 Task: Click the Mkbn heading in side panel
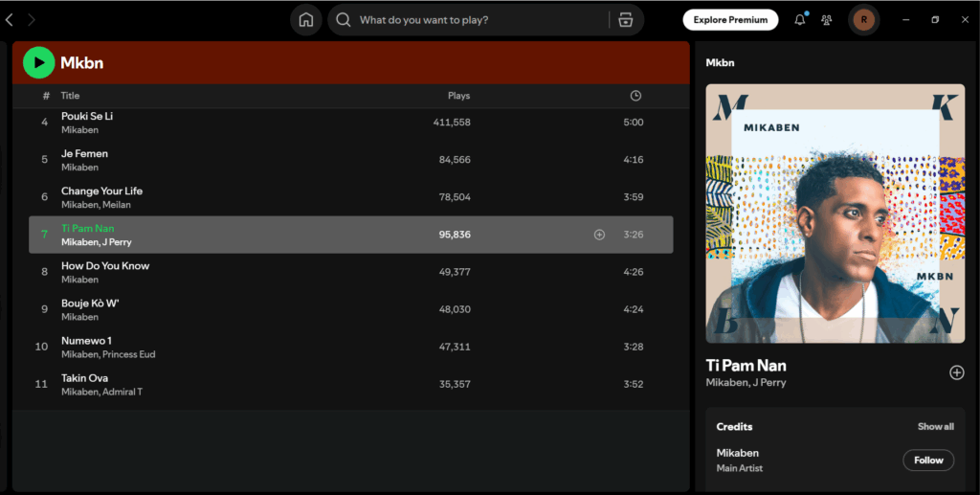click(720, 62)
